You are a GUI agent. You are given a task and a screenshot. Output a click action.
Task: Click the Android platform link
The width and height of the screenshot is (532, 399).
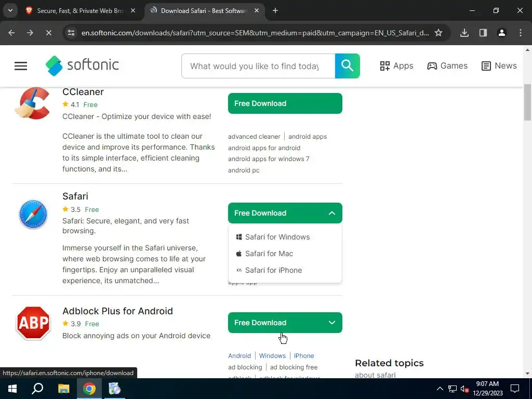[240, 355]
